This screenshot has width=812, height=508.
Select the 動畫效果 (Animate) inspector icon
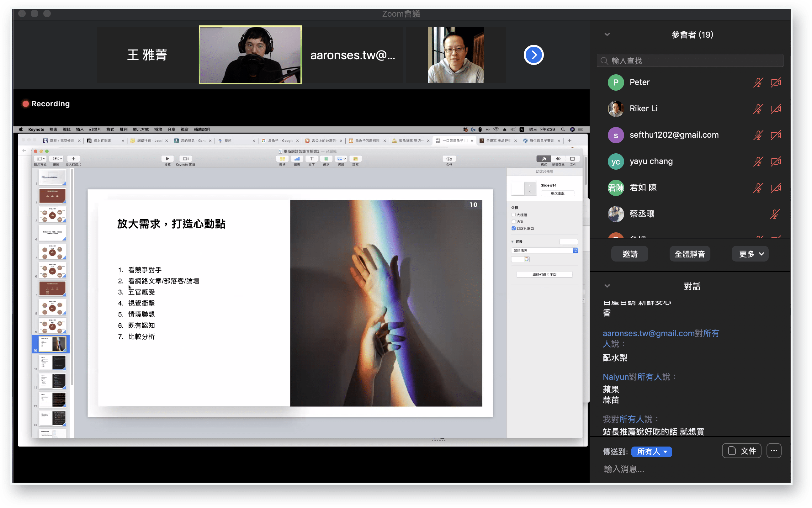pos(558,159)
